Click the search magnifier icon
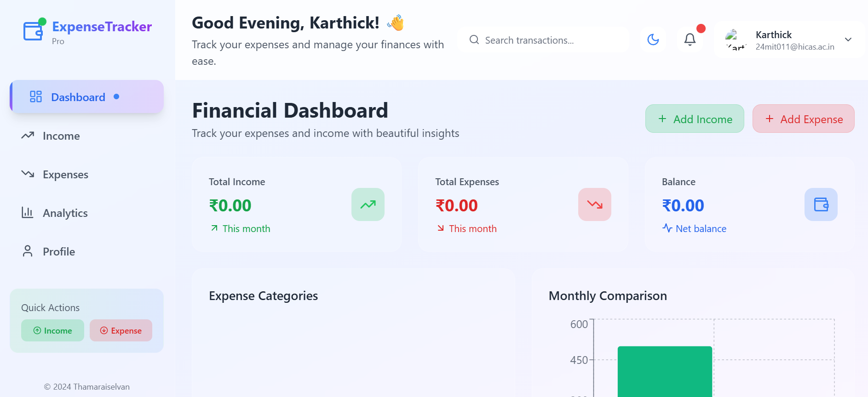 [474, 40]
